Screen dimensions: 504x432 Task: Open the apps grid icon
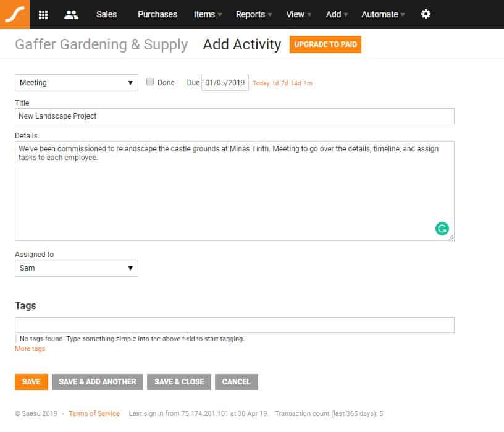click(x=43, y=15)
